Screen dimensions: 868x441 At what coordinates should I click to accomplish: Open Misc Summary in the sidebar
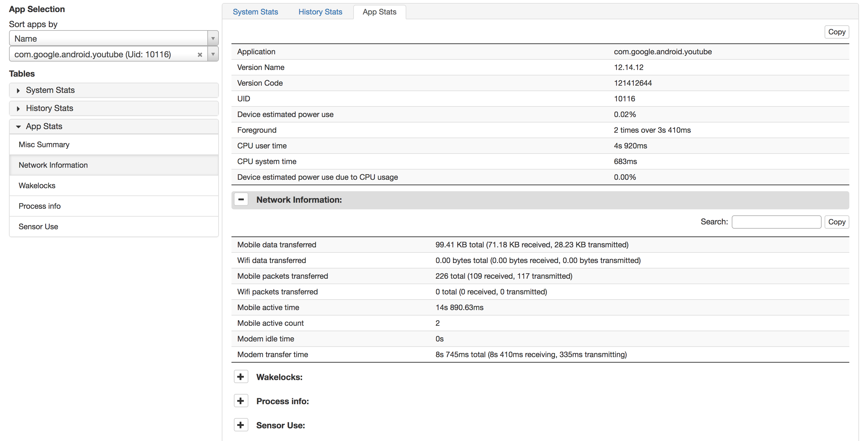[44, 145]
